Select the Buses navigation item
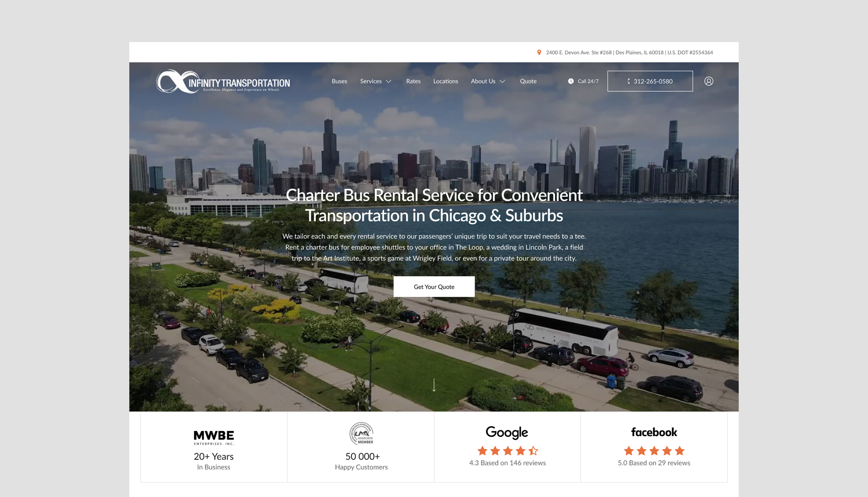The height and width of the screenshot is (497, 868). (339, 81)
